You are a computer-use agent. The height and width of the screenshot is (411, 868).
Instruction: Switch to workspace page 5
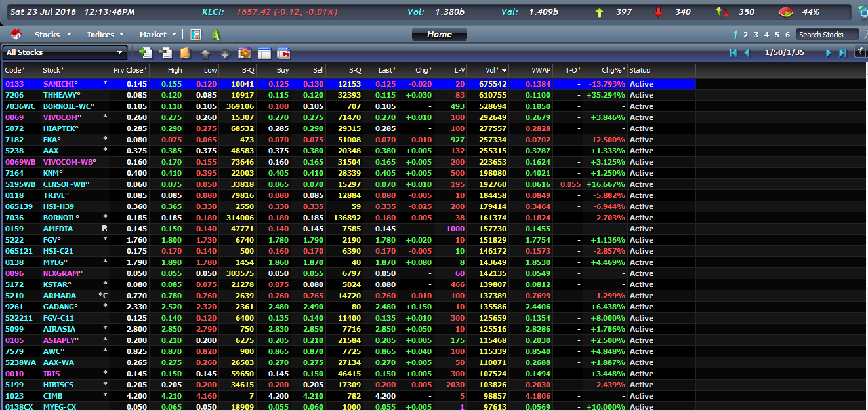[x=777, y=35]
